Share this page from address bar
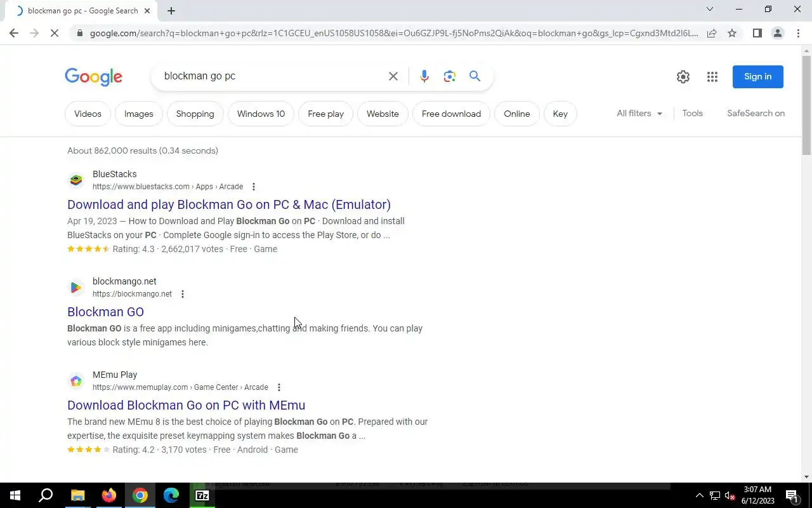Image resolution: width=812 pixels, height=508 pixels. (712, 33)
